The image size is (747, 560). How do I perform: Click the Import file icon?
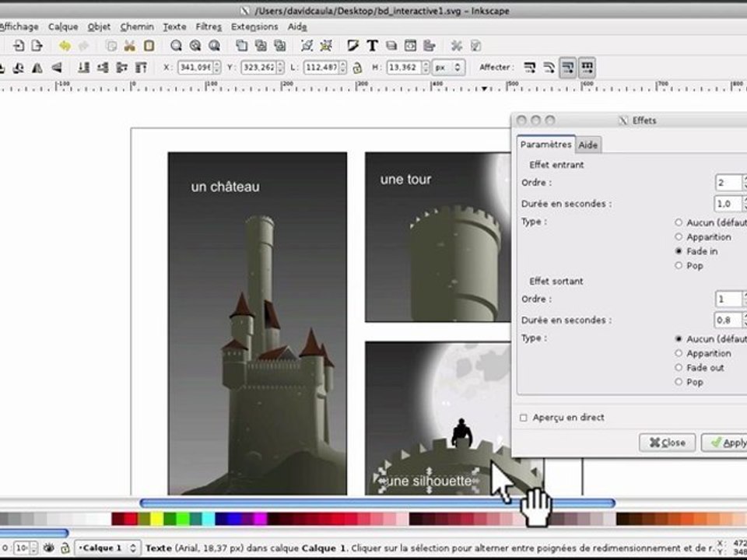[x=19, y=46]
